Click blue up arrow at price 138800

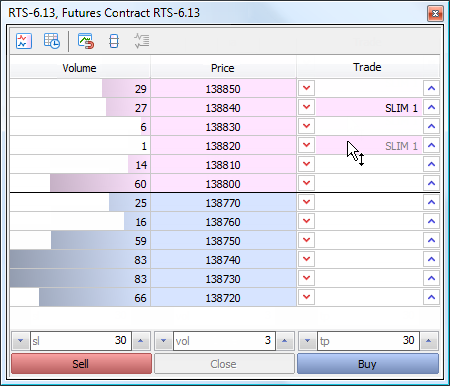click(431, 183)
